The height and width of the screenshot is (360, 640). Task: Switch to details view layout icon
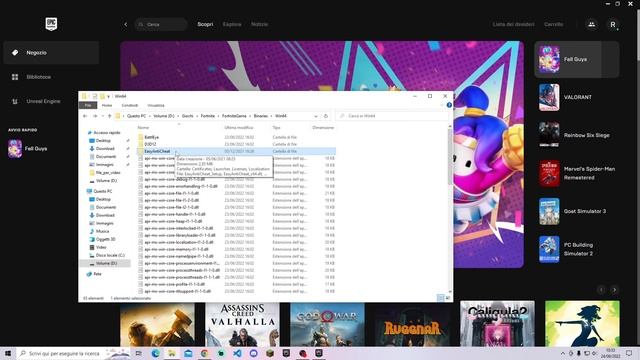coord(440,298)
